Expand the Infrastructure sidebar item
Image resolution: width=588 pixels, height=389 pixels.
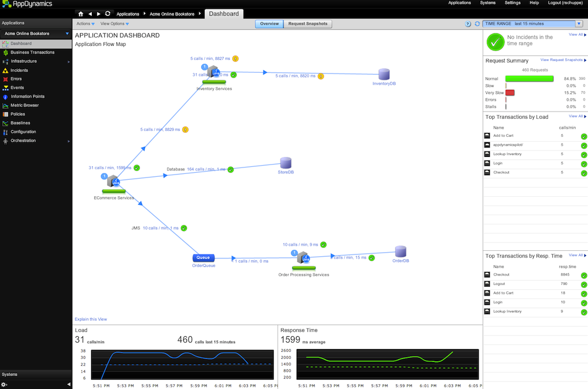click(24, 61)
